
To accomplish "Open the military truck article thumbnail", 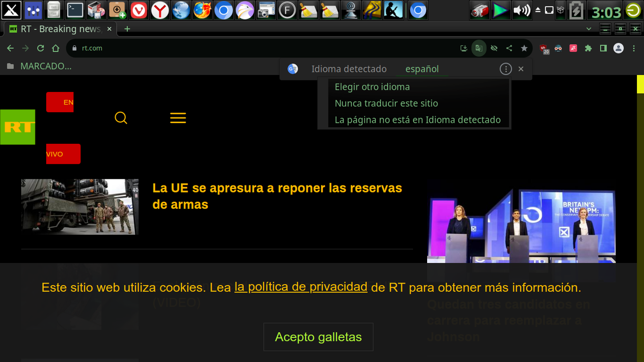I will pos(79,207).
